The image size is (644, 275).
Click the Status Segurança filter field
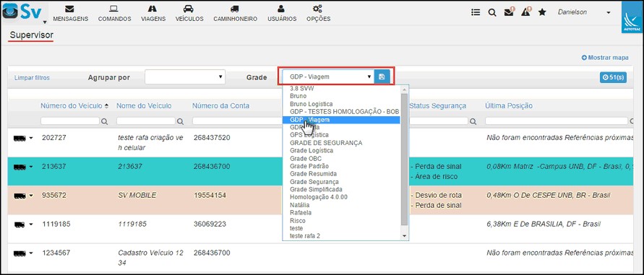(x=439, y=121)
